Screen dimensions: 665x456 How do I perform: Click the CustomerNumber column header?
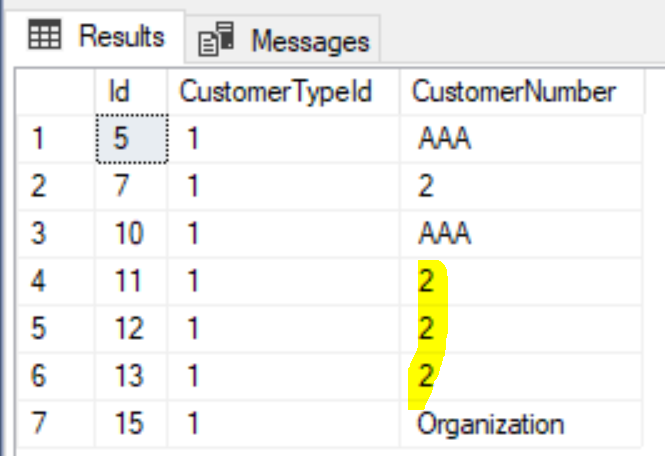[522, 92]
